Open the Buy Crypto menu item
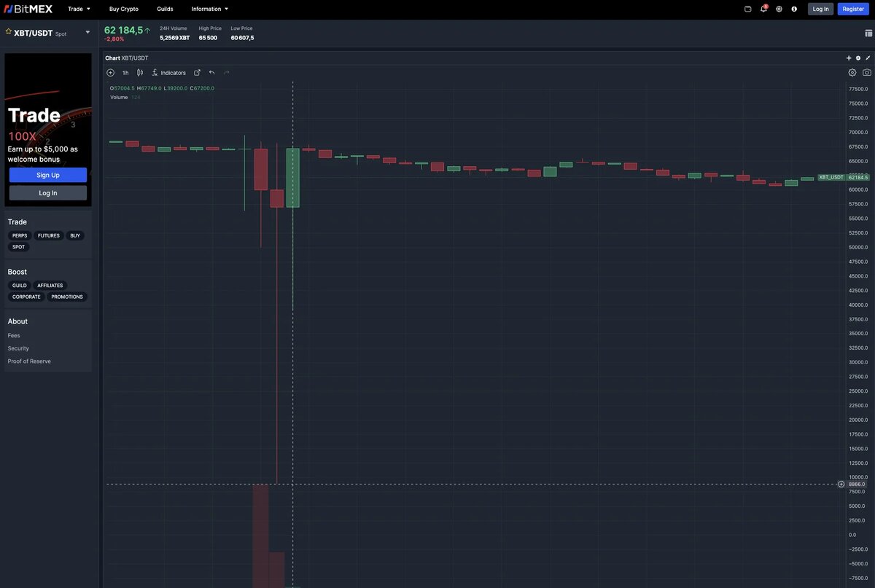Viewport: 875px width, 588px height. click(x=123, y=9)
